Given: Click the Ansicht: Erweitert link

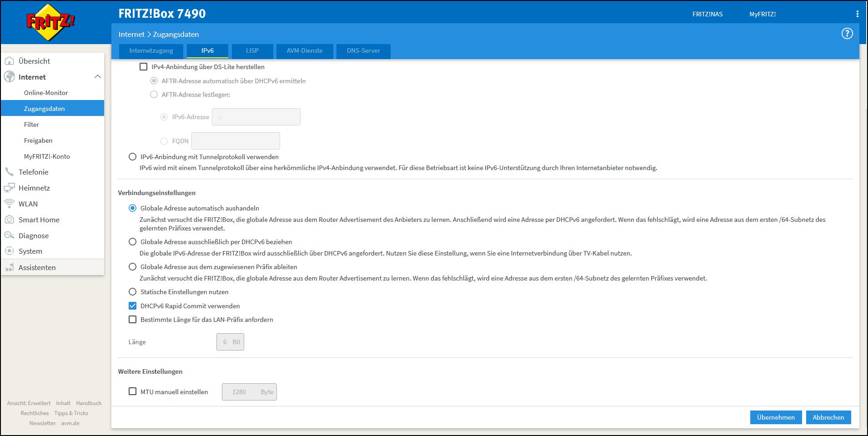Looking at the screenshot, I should coord(29,403).
